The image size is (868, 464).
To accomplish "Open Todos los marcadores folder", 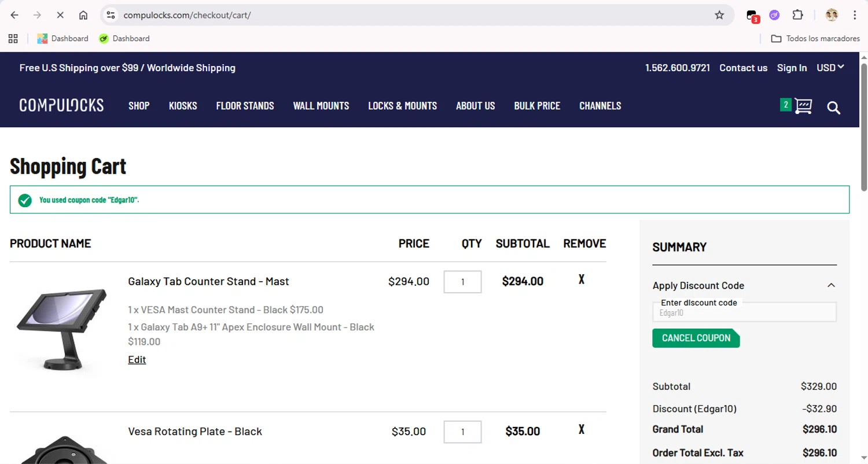I will 815,38.
